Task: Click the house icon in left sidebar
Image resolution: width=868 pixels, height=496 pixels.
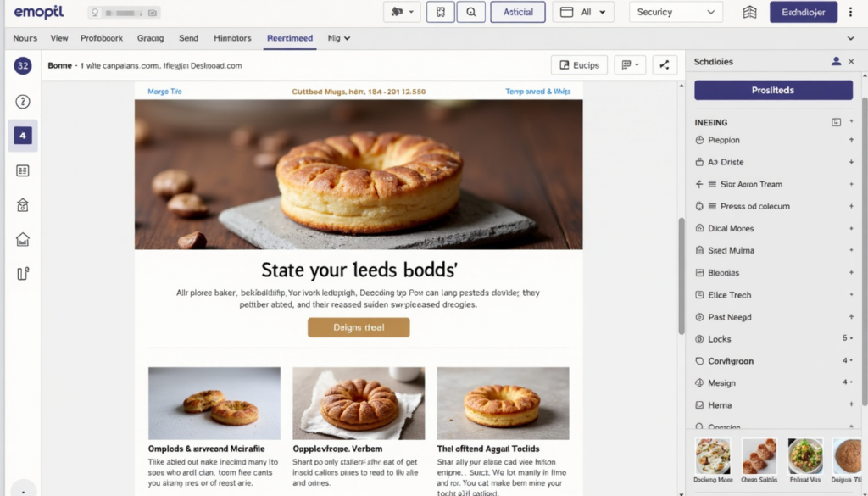Action: pyautogui.click(x=23, y=239)
